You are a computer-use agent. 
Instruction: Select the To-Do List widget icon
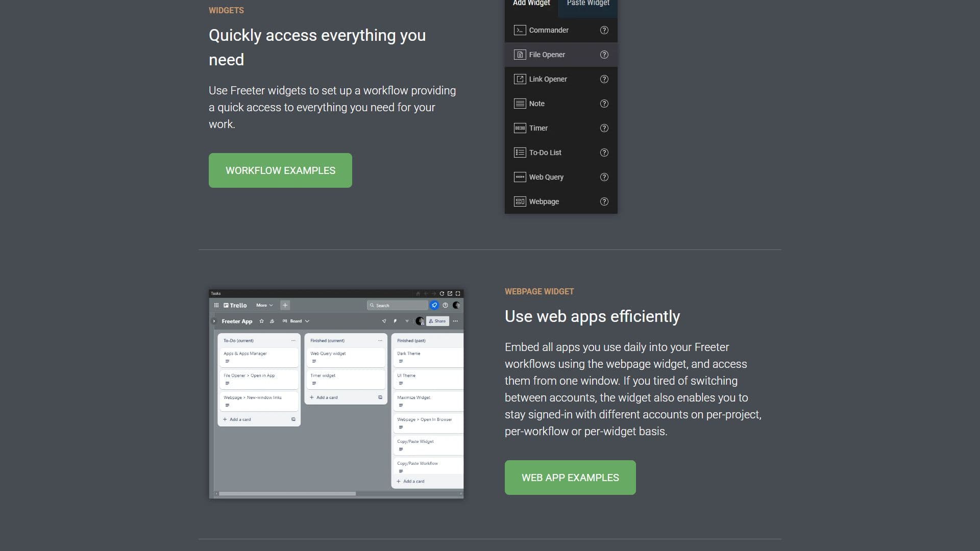click(520, 153)
